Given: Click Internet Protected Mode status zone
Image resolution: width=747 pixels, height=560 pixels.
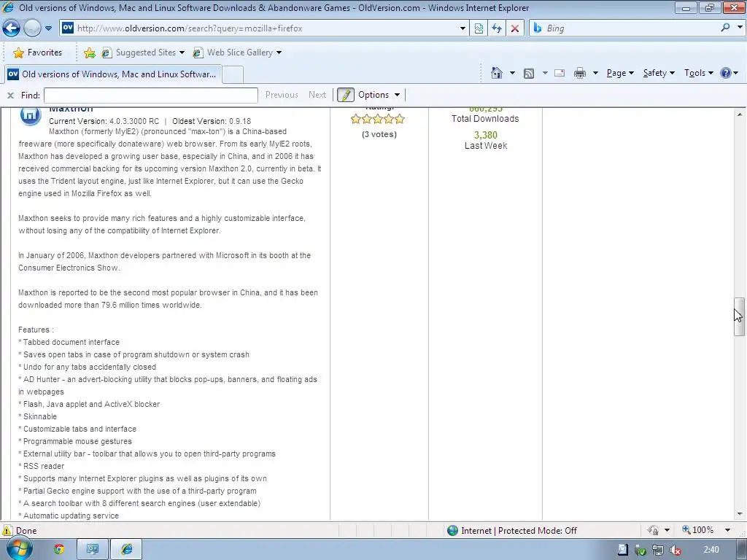Looking at the screenshot, I should click(512, 531).
